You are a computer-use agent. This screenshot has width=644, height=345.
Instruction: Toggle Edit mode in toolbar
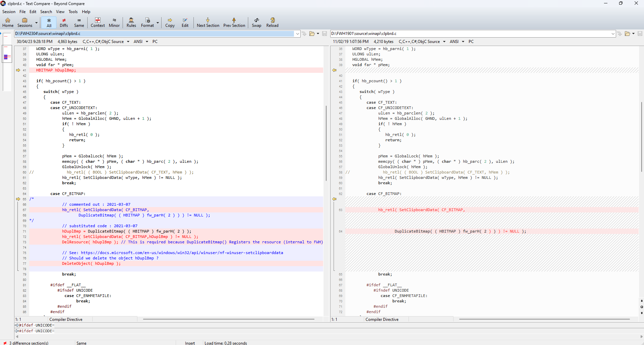point(185,22)
